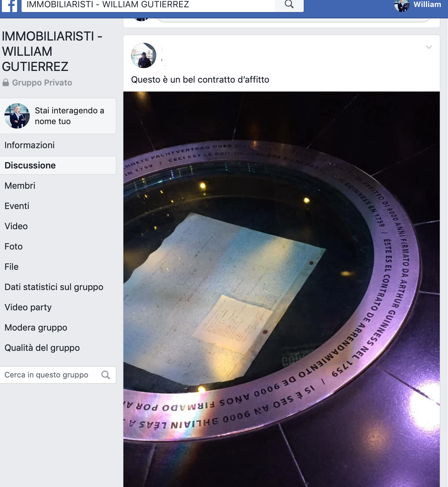Click the top search magnifier icon
This screenshot has width=448, height=487.
[x=289, y=4]
